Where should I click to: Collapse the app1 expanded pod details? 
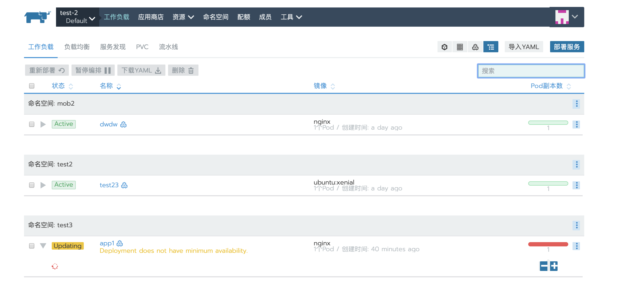[43, 246]
